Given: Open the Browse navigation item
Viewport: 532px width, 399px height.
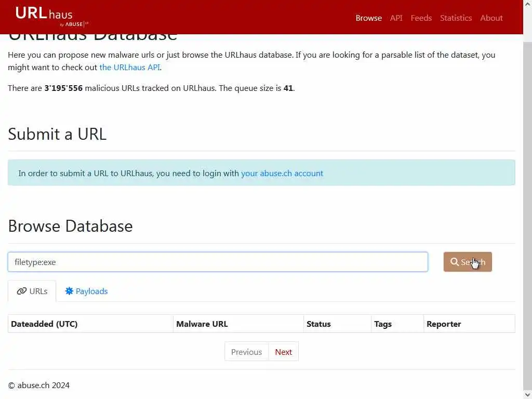Looking at the screenshot, I should tap(368, 18).
